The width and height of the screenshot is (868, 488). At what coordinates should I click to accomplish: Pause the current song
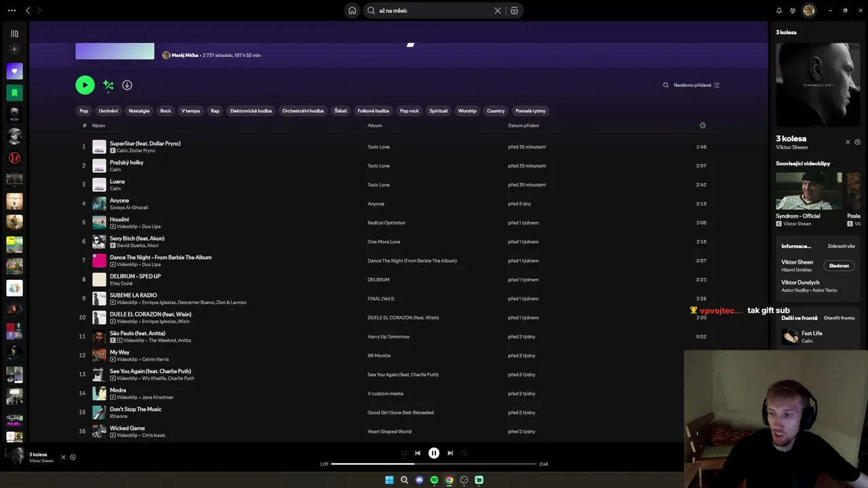(434, 453)
